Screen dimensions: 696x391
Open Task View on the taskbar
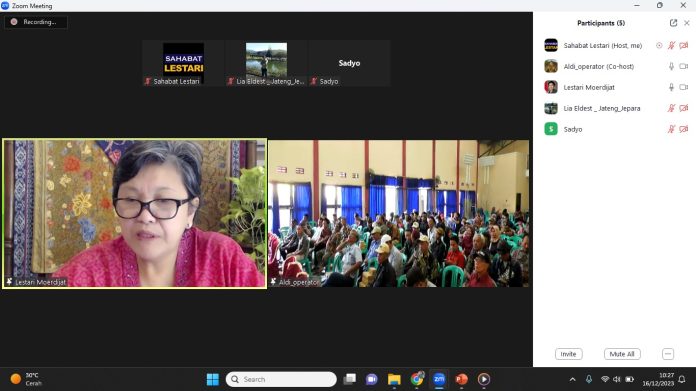[350, 379]
